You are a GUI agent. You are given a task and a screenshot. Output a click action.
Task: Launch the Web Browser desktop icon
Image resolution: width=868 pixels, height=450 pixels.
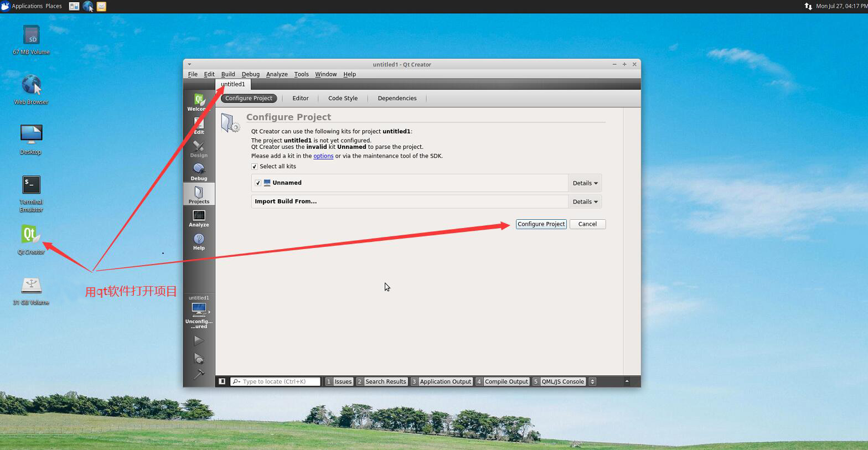(x=32, y=90)
